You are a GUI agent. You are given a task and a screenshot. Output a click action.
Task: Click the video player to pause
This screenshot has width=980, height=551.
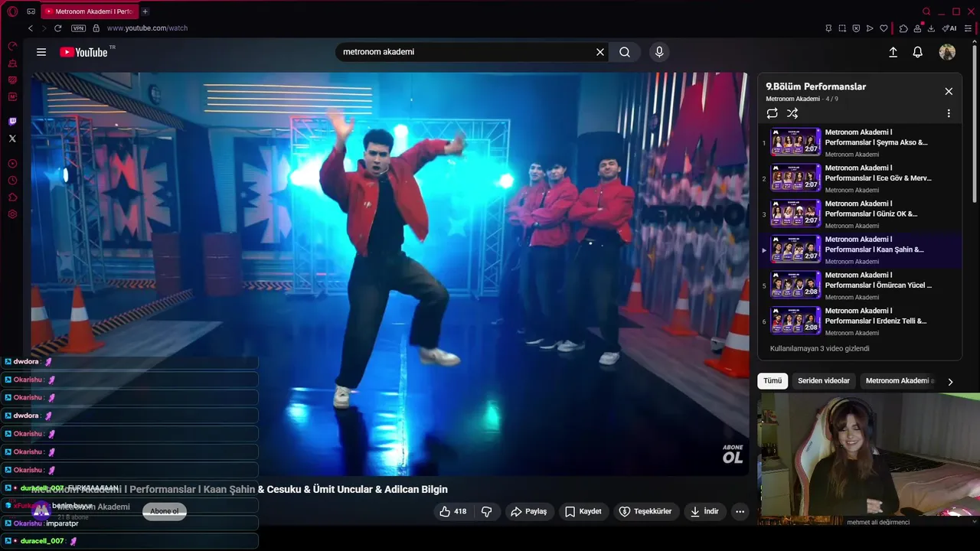click(x=390, y=274)
